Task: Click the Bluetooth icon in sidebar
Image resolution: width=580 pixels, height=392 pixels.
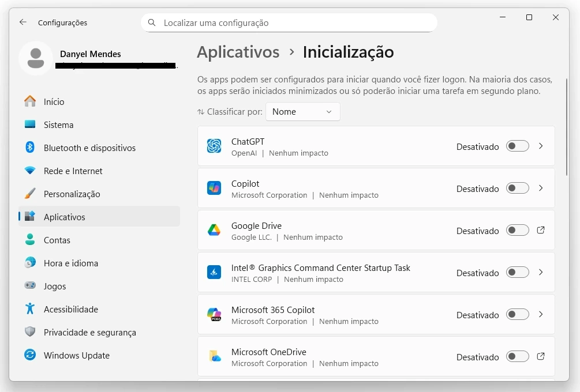Action: point(30,147)
